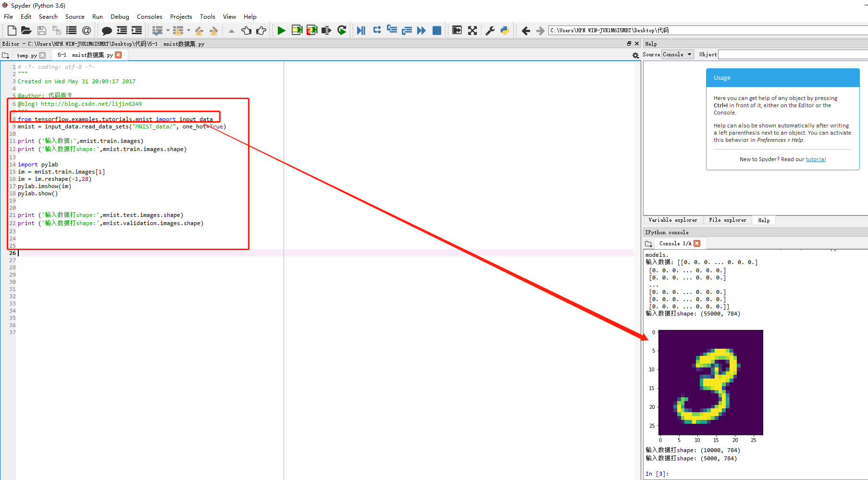The width and height of the screenshot is (868, 480).
Task: Click the In [3]: console prompt
Action: coord(657,474)
